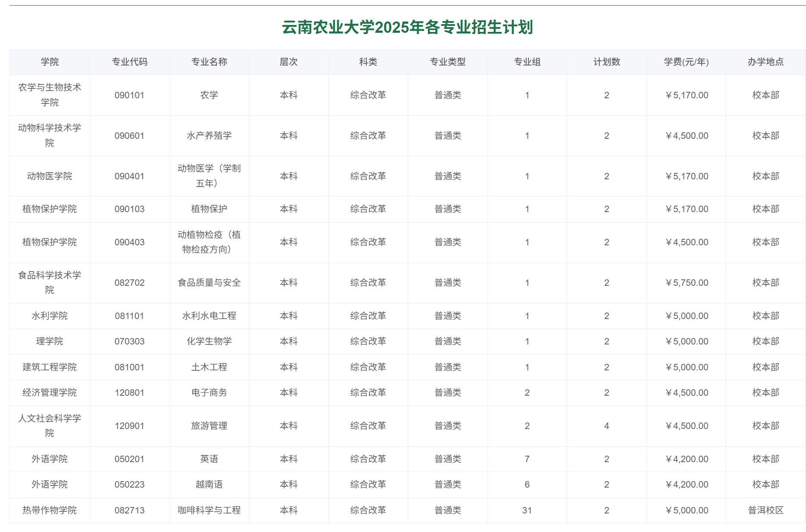Click the 旅游管理 计划数 value 4
This screenshot has width=806, height=532.
606,426
